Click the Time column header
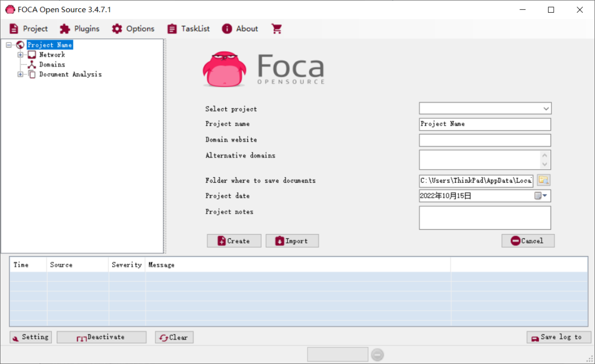Screen dimensions: 595x364 [29, 265]
